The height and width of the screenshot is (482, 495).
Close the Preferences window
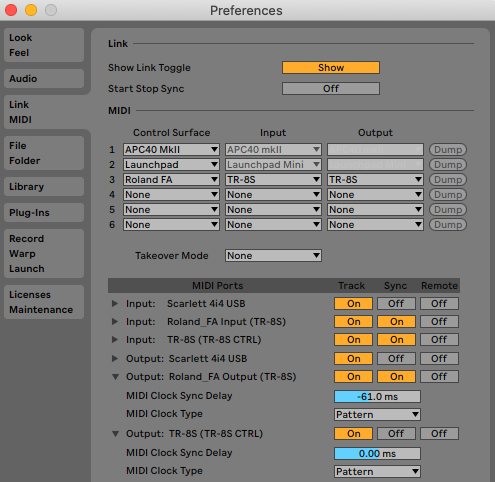[11, 10]
